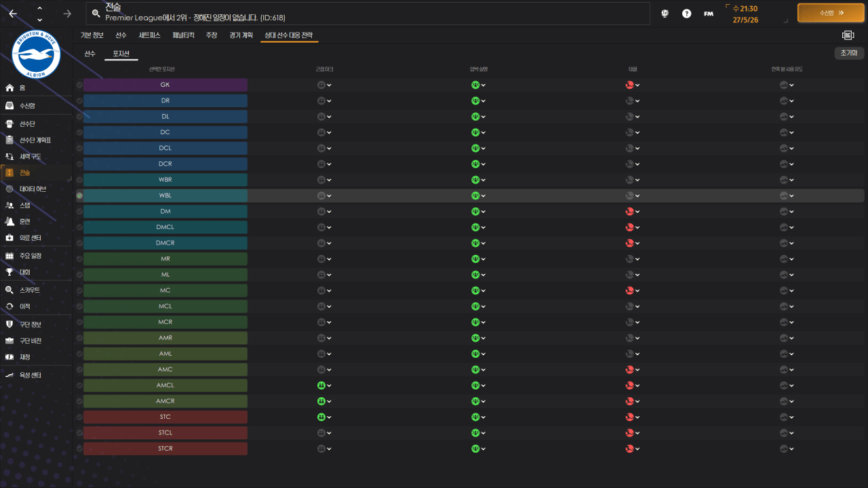This screenshot has height=488, width=868.
Task: Open the FM menu icon
Action: tap(709, 14)
